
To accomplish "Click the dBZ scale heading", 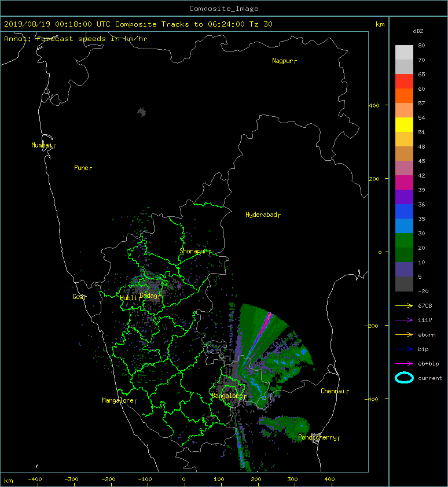I will click(418, 31).
